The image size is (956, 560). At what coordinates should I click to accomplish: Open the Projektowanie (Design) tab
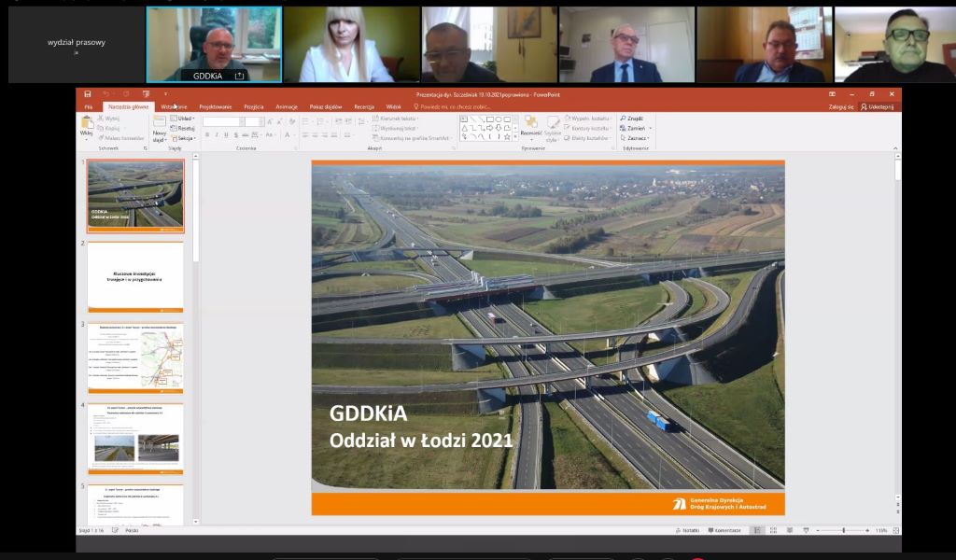[x=216, y=106]
